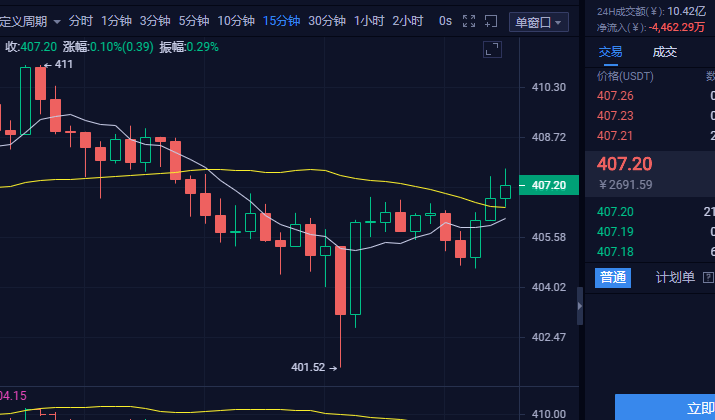
Task: Click the 价格(USDT) column header
Action: (625, 76)
